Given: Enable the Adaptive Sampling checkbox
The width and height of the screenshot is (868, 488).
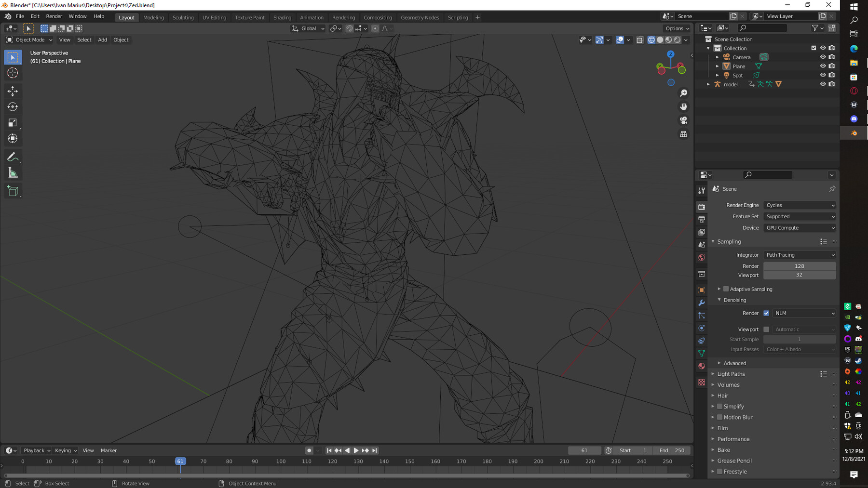Looking at the screenshot, I should coord(726,289).
